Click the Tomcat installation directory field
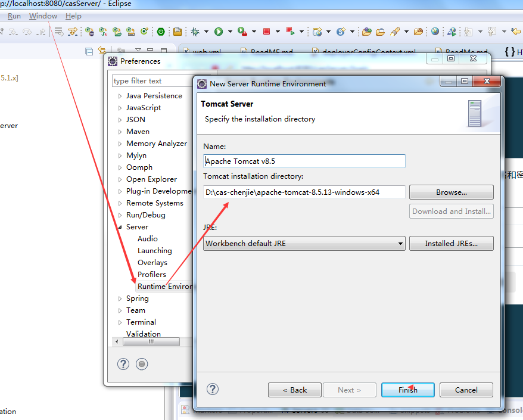Image resolution: width=523 pixels, height=420 pixels. coord(304,192)
